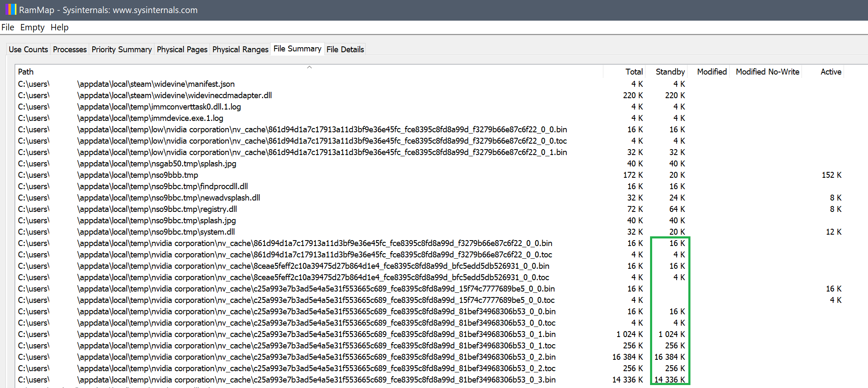Select the 81bef34968306b53_0_2.toc path

click(287, 368)
